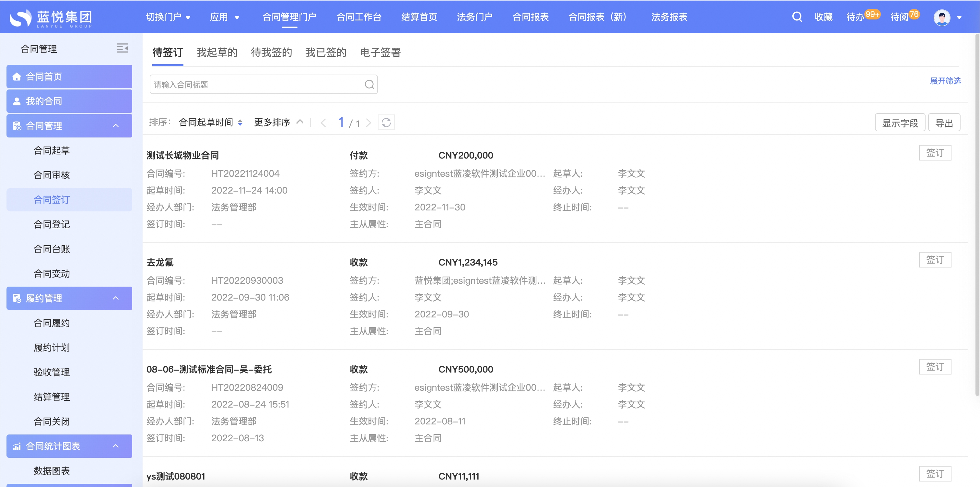Screen dimensions: 980x487
Task: Collapse the 合同管理 sidebar section
Action: point(116,126)
